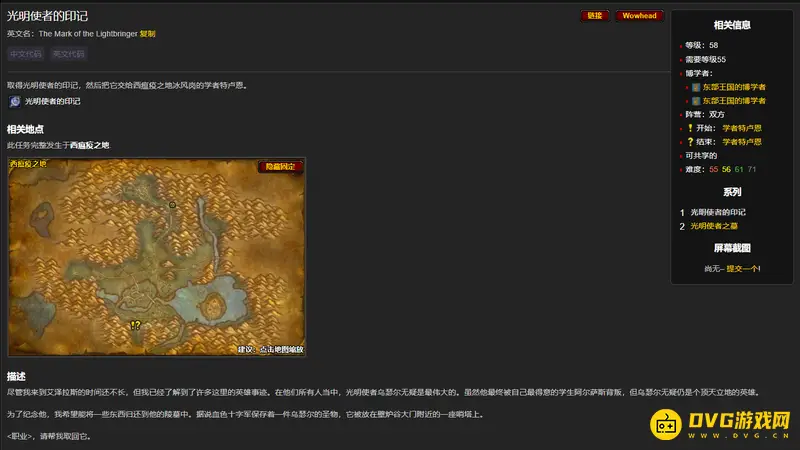Click the 描述 section heading
Screen dimensions: 800x450
coord(16,377)
